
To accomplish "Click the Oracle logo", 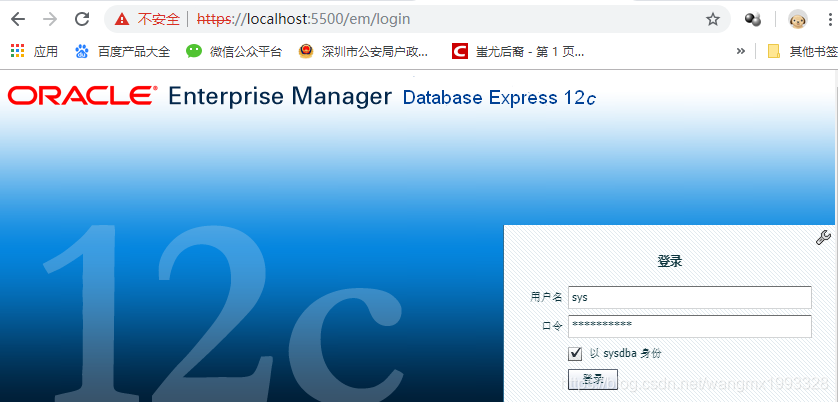I will point(82,96).
